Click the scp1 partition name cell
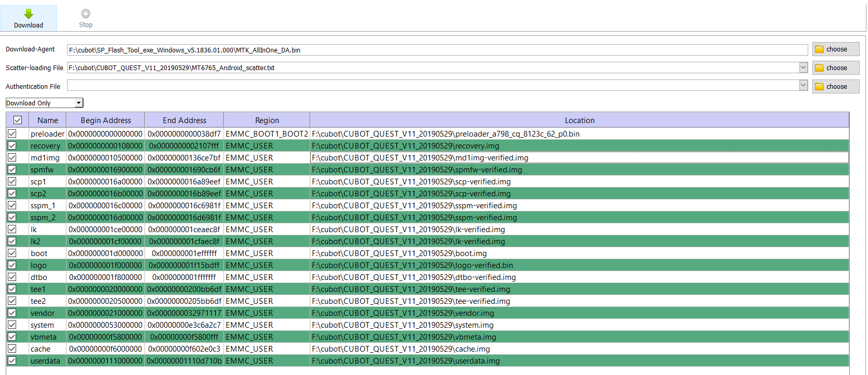Screen dimensions: 868x375 tap(48, 181)
